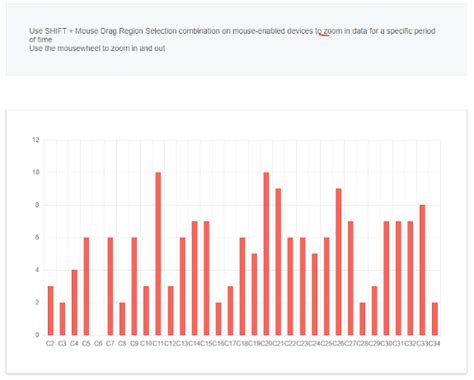Click the y-axis value 10

click(36, 172)
